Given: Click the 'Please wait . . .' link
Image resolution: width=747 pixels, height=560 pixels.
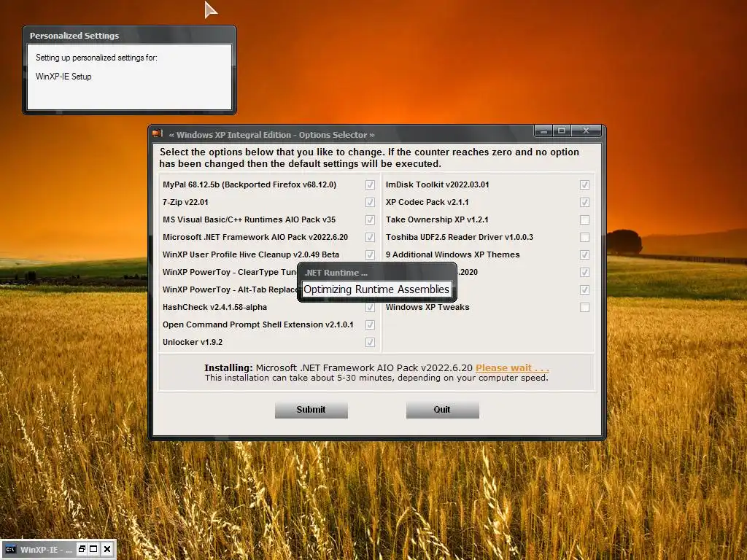Looking at the screenshot, I should 512,368.
